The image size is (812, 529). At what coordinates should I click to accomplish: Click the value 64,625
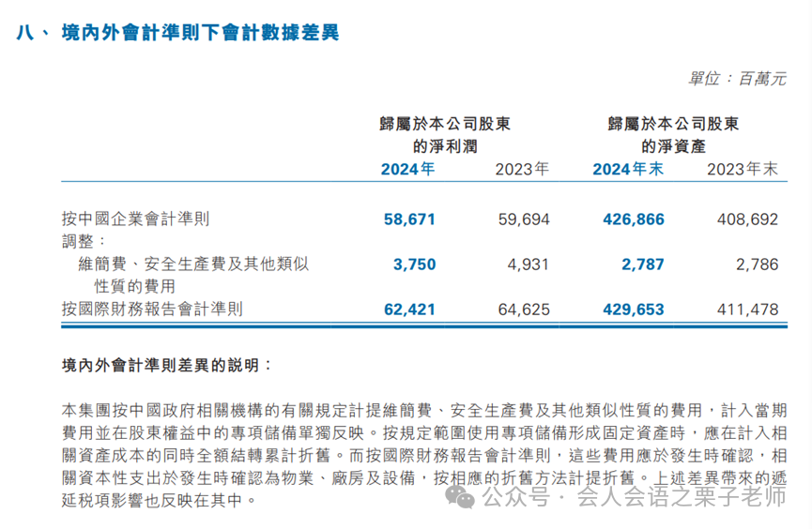[x=524, y=310]
